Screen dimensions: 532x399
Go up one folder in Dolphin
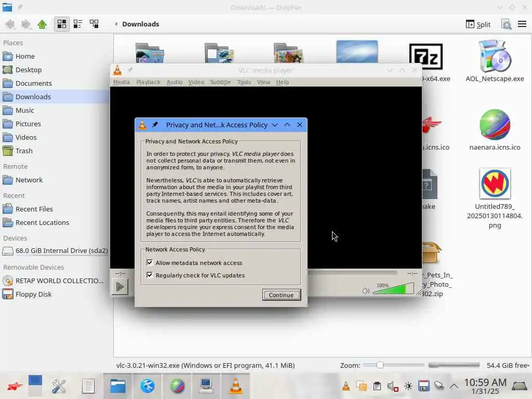[x=42, y=24]
